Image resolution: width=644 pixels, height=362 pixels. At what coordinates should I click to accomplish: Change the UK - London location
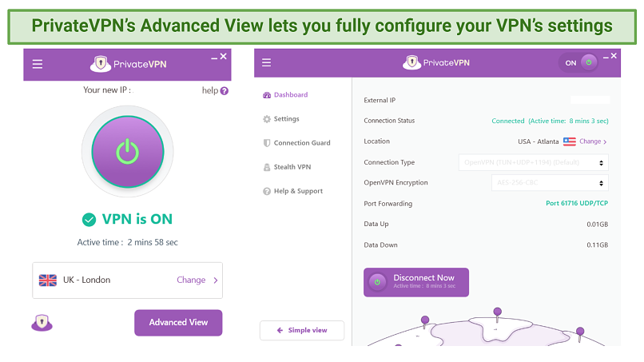tap(191, 280)
